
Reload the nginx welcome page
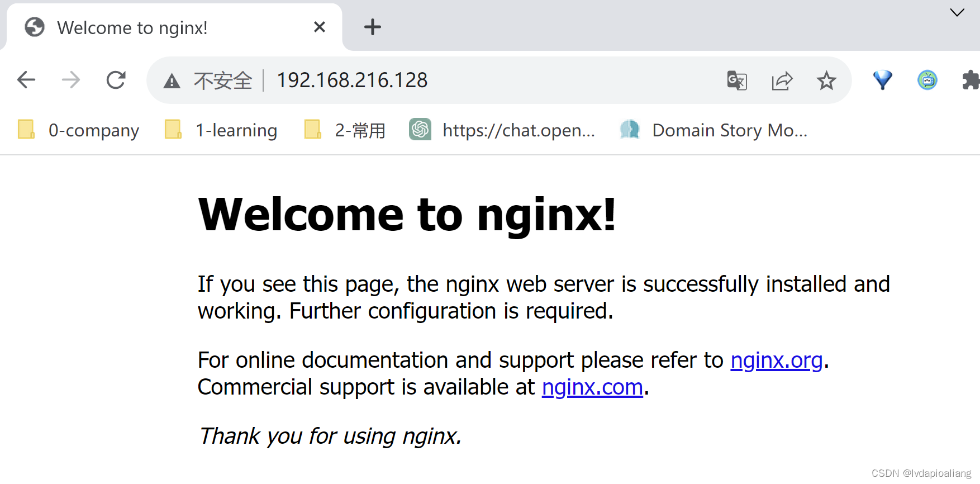pyautogui.click(x=116, y=80)
